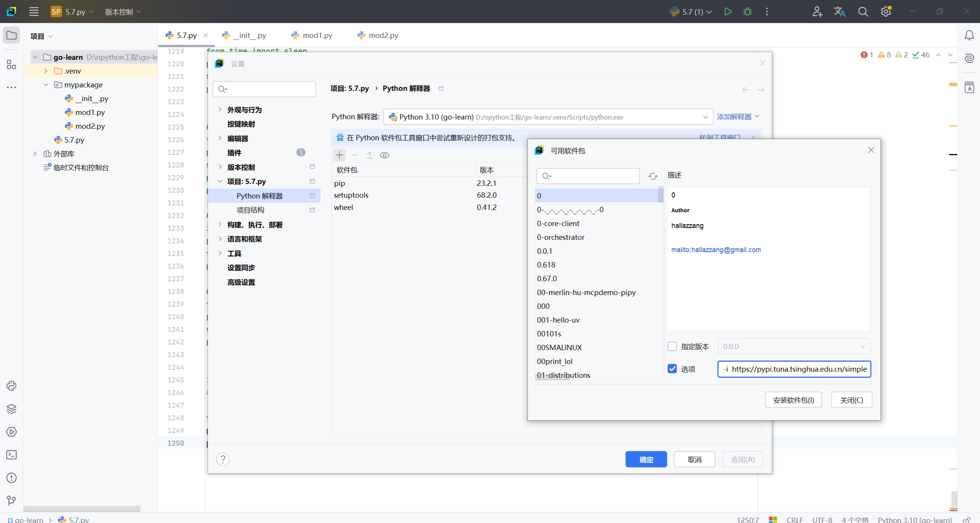Uncheck the 选项 checkbox
The width and height of the screenshot is (980, 523).
pos(672,369)
